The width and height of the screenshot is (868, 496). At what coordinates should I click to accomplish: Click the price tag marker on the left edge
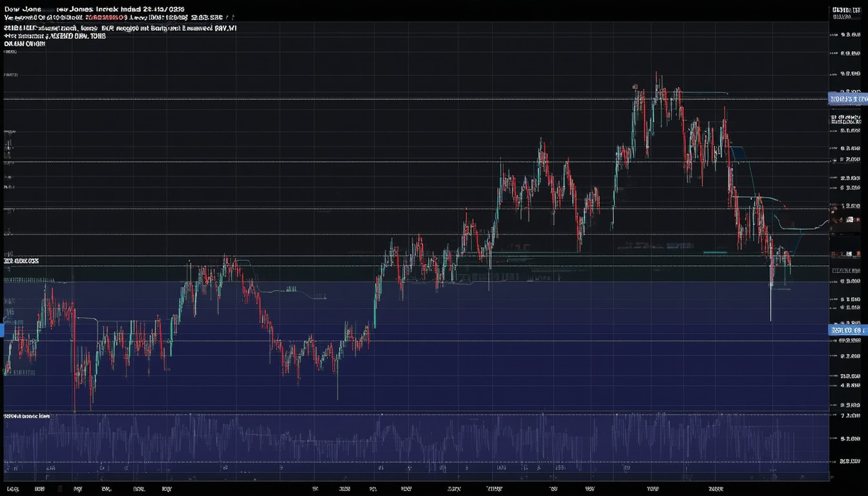point(3,329)
